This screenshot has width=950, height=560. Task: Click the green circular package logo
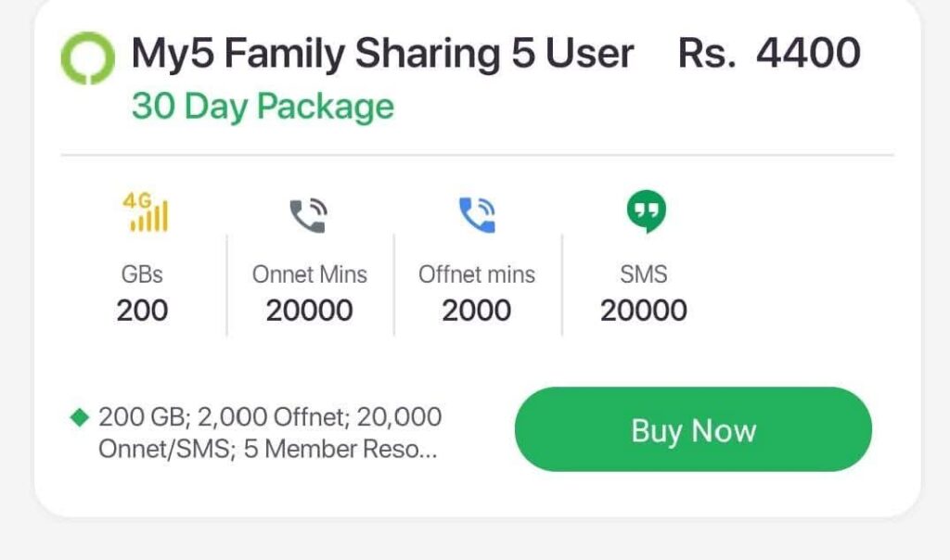[87, 57]
